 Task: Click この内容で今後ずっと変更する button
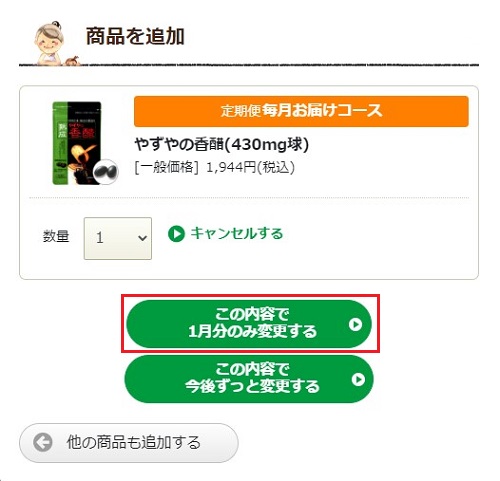[249, 379]
